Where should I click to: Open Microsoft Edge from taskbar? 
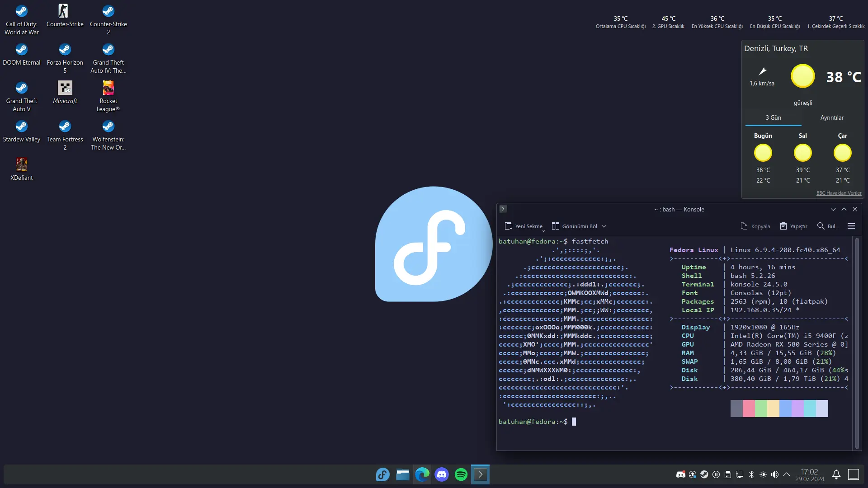pyautogui.click(x=422, y=474)
